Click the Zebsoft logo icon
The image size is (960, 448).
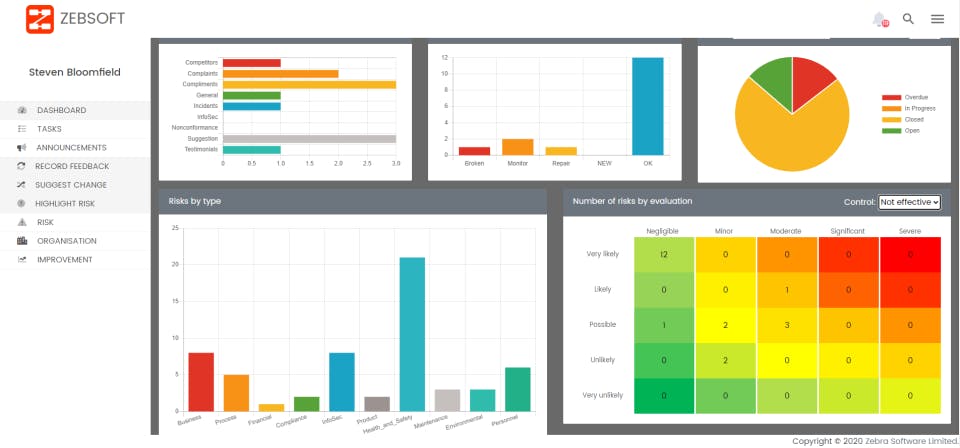[x=40, y=19]
